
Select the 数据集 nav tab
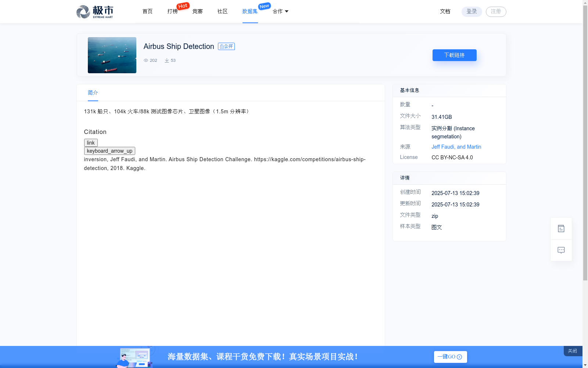point(250,11)
